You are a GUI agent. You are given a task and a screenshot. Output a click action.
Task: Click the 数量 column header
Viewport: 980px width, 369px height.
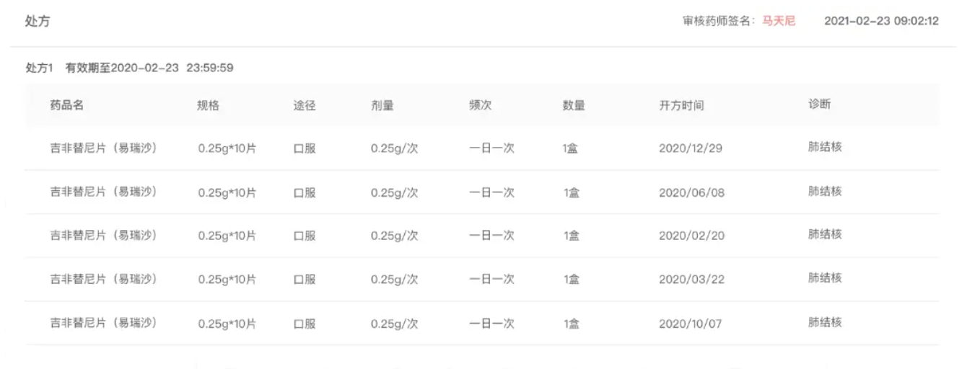[574, 106]
